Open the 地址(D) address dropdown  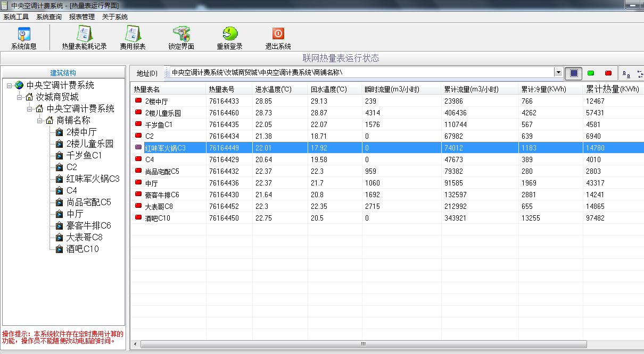pyautogui.click(x=559, y=72)
